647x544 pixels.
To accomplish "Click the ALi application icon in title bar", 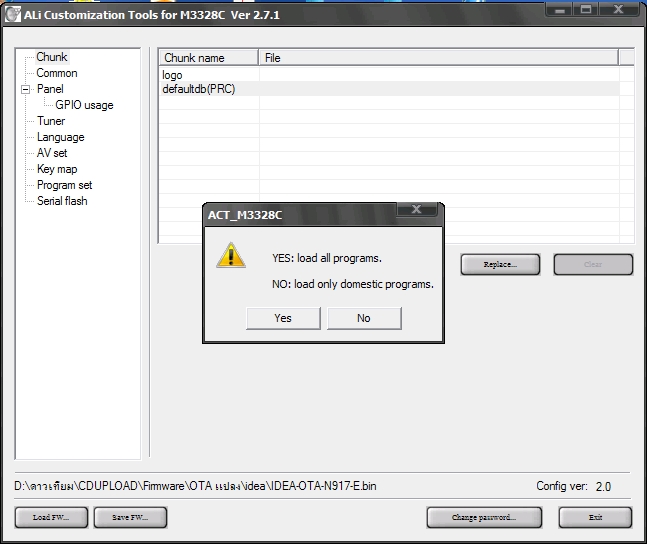I will [x=12, y=15].
